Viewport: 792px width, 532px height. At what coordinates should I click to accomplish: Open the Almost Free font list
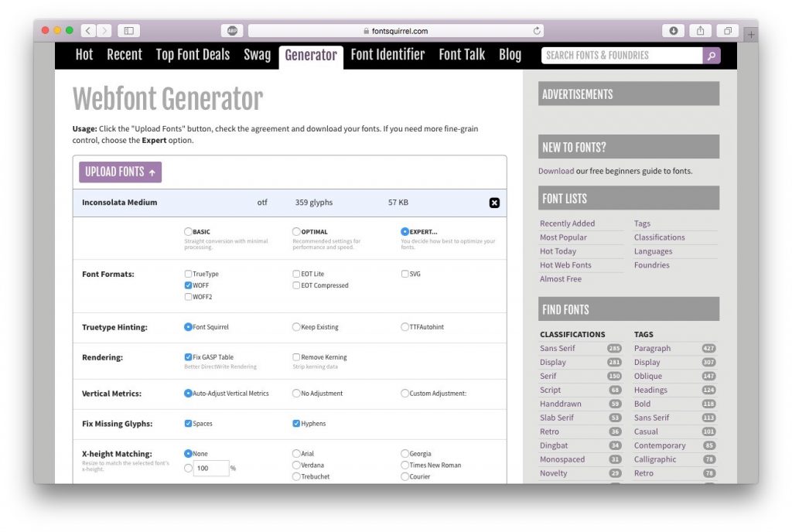click(561, 278)
